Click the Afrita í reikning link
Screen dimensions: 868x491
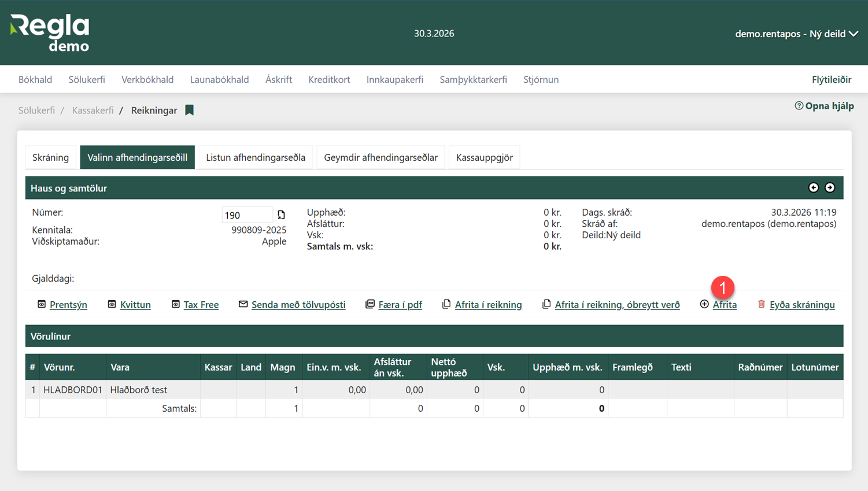(488, 305)
